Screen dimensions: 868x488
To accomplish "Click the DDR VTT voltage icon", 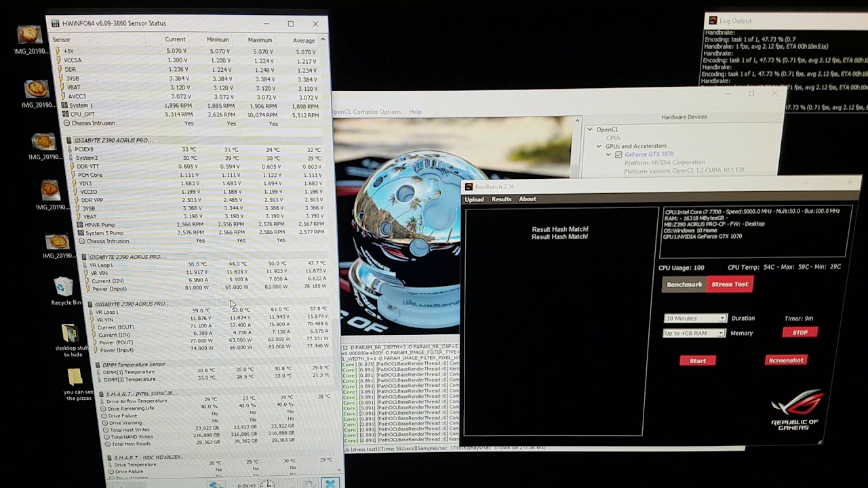I will tap(73, 166).
